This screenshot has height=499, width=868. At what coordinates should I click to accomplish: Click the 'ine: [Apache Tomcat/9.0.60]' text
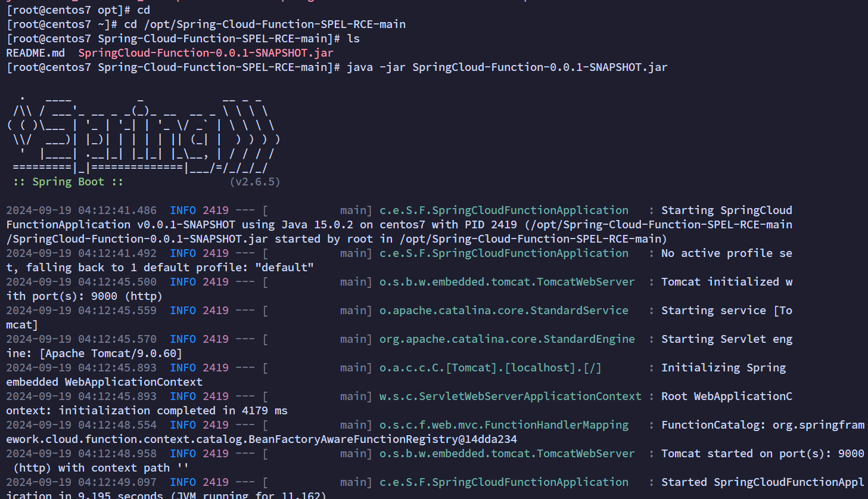pos(94,353)
